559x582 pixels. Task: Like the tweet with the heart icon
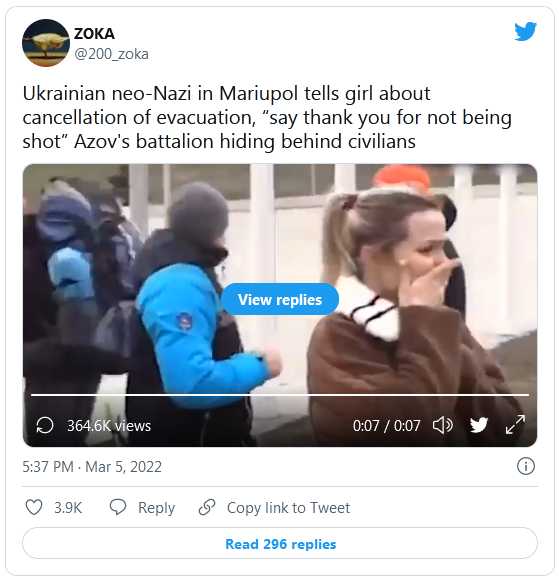tap(34, 507)
